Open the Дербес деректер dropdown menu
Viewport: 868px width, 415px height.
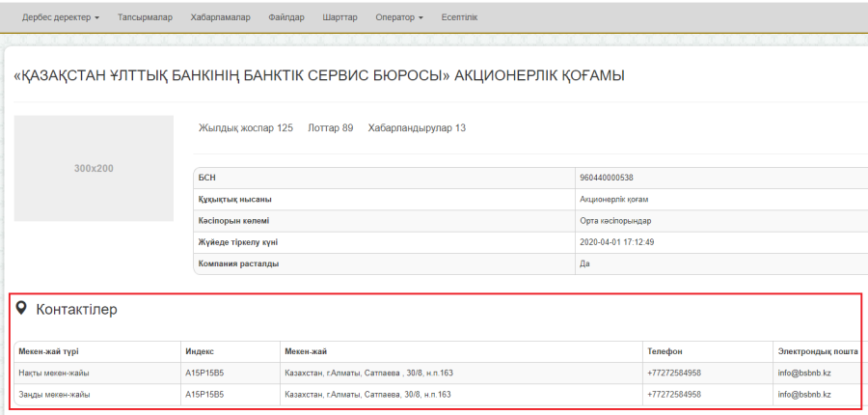60,17
